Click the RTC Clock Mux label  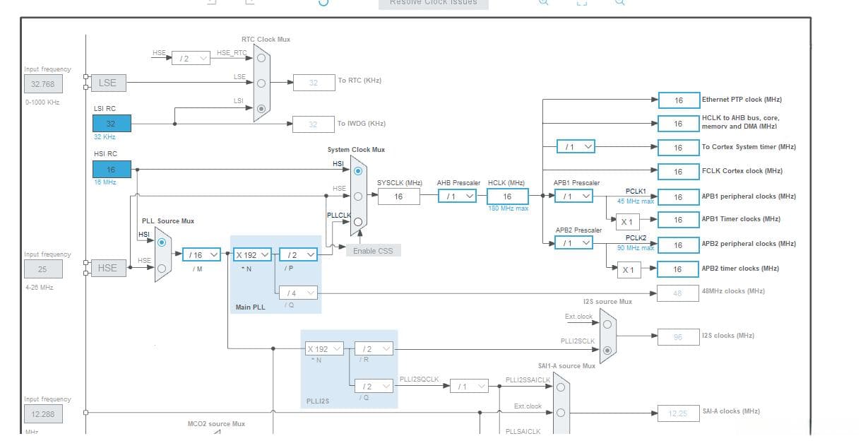266,40
